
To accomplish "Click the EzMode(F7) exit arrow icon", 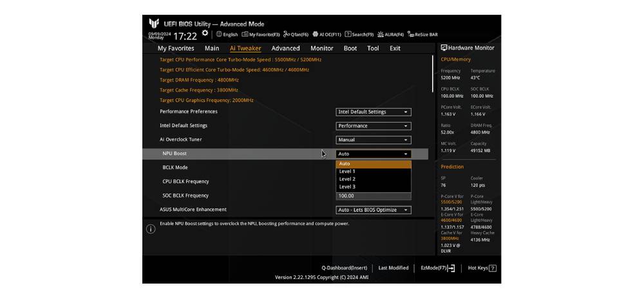I will (451, 268).
